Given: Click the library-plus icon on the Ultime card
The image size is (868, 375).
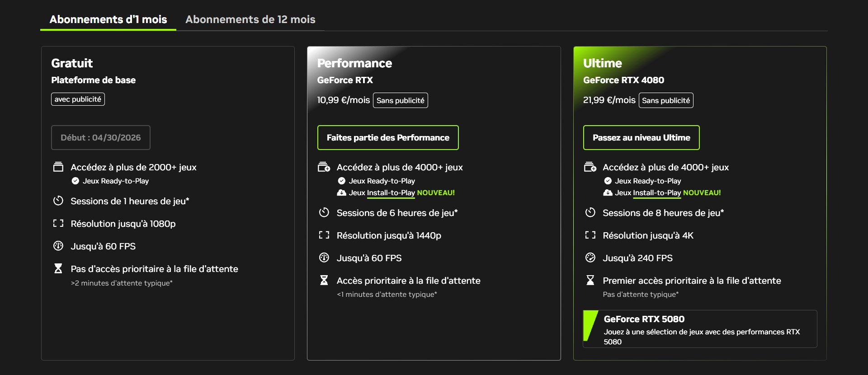Looking at the screenshot, I should pyautogui.click(x=590, y=167).
